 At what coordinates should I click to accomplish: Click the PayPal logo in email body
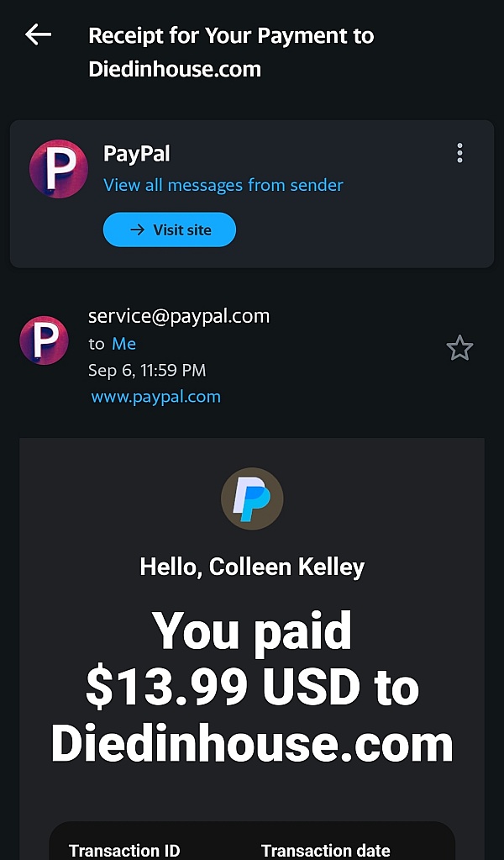click(x=252, y=499)
